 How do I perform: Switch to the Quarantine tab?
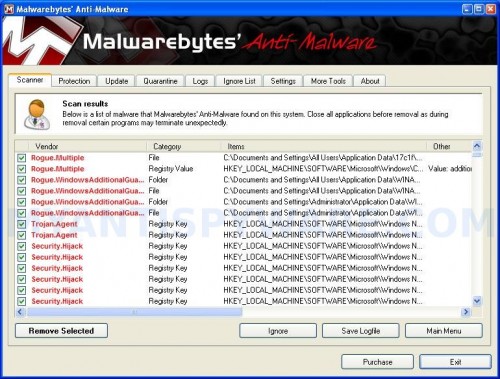[160, 81]
